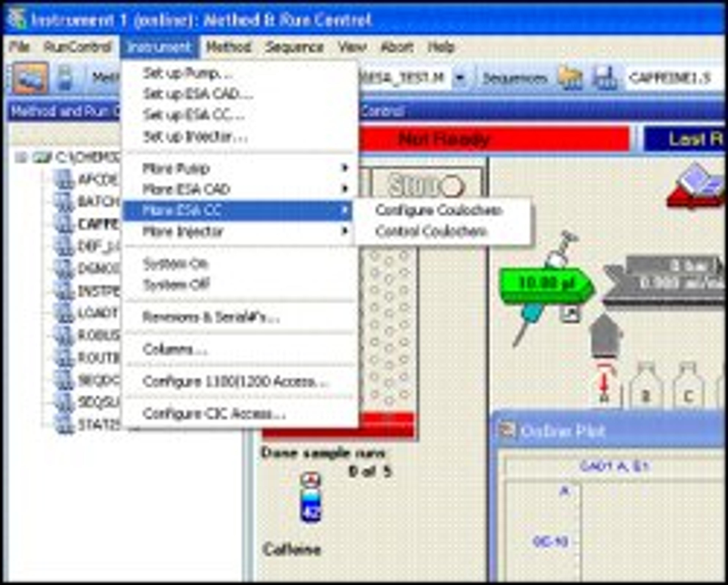Viewport: 728px width, 585px height.
Task: Select Control Coulochem submenu entry
Action: pos(431,232)
